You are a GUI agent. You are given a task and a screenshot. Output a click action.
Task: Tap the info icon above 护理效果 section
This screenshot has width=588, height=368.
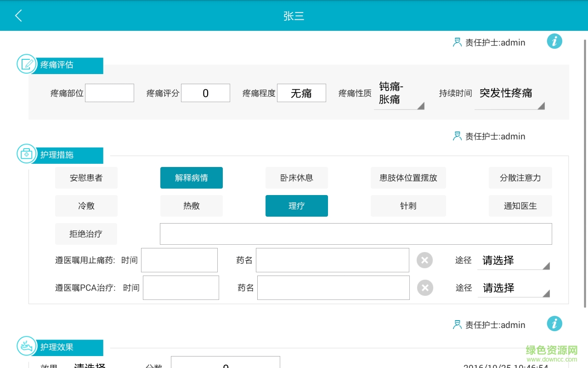[x=554, y=324]
